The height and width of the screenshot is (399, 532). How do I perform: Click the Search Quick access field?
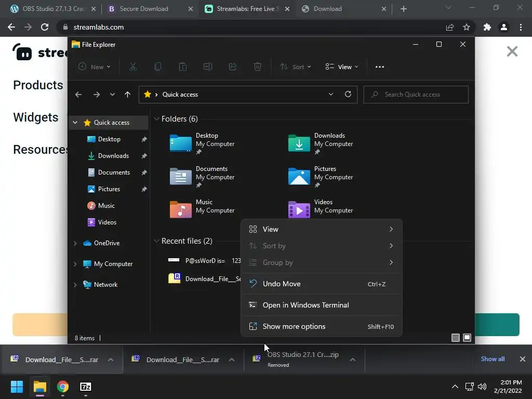point(416,95)
